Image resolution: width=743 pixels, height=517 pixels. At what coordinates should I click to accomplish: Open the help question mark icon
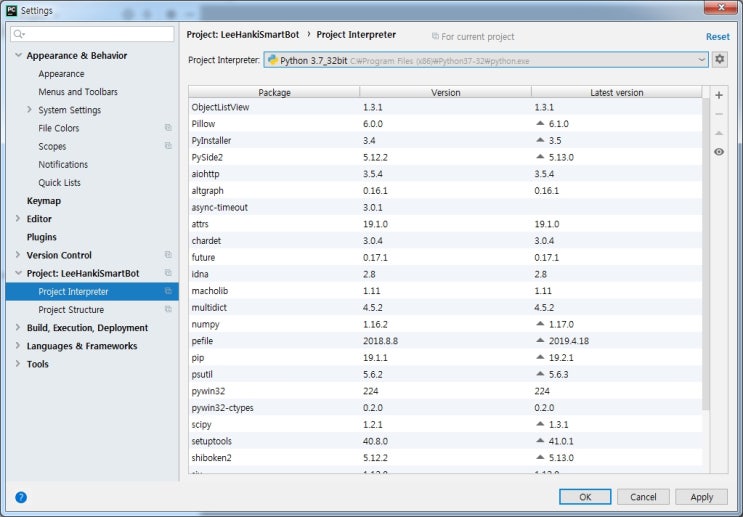pyautogui.click(x=21, y=497)
